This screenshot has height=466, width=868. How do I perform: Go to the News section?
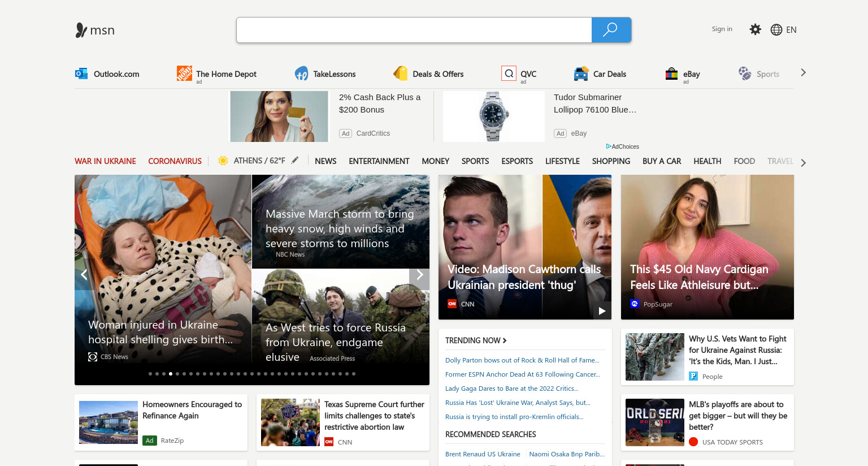325,161
